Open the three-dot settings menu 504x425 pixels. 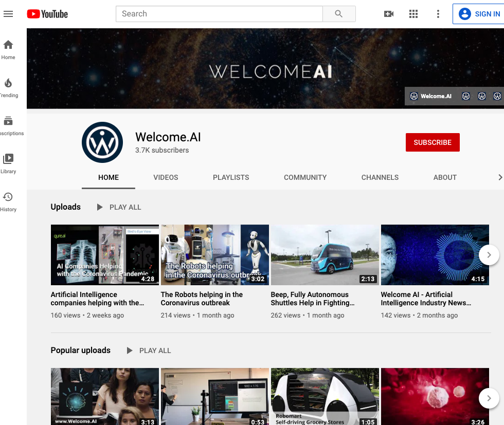[438, 14]
